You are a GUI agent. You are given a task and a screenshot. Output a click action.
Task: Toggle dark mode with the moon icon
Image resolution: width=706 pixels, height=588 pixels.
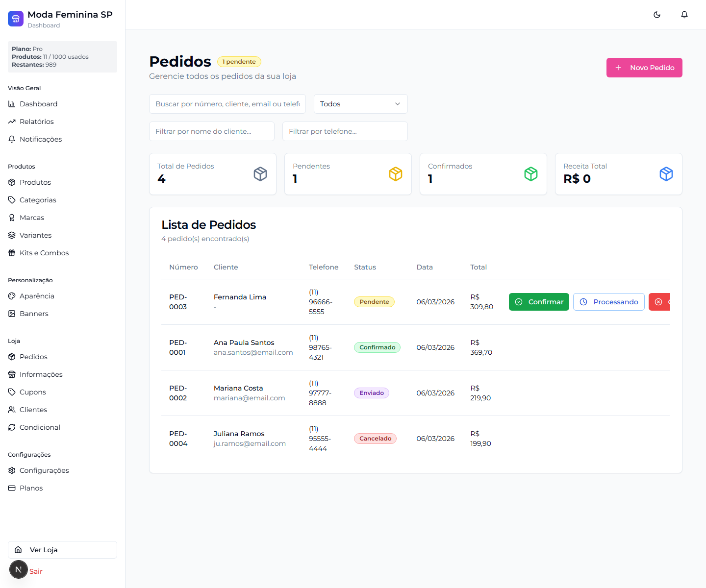[657, 15]
